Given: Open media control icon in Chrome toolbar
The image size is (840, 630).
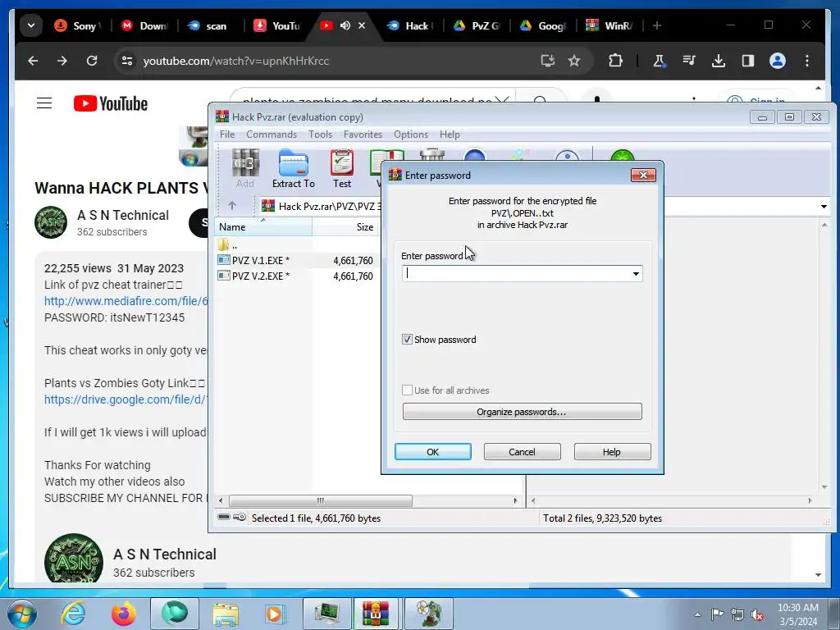Looking at the screenshot, I should click(689, 61).
